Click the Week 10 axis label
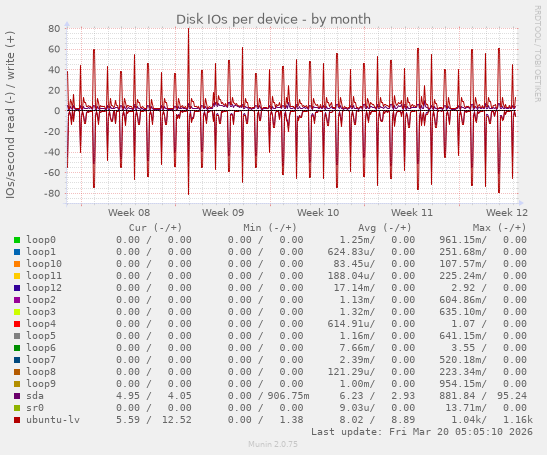 (318, 212)
